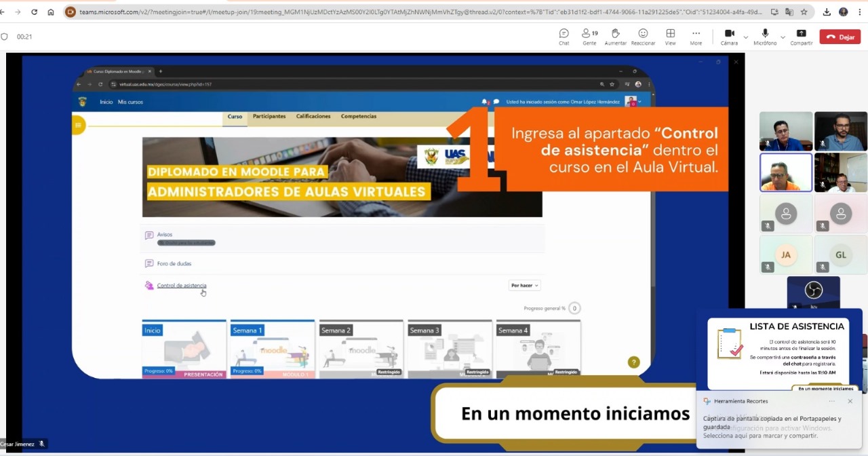Open the Por hacer dropdown

pos(524,286)
